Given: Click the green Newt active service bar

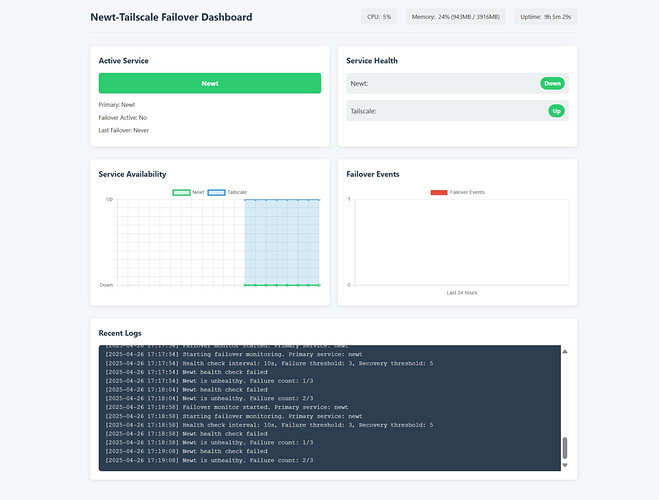Looking at the screenshot, I should tap(210, 83).
